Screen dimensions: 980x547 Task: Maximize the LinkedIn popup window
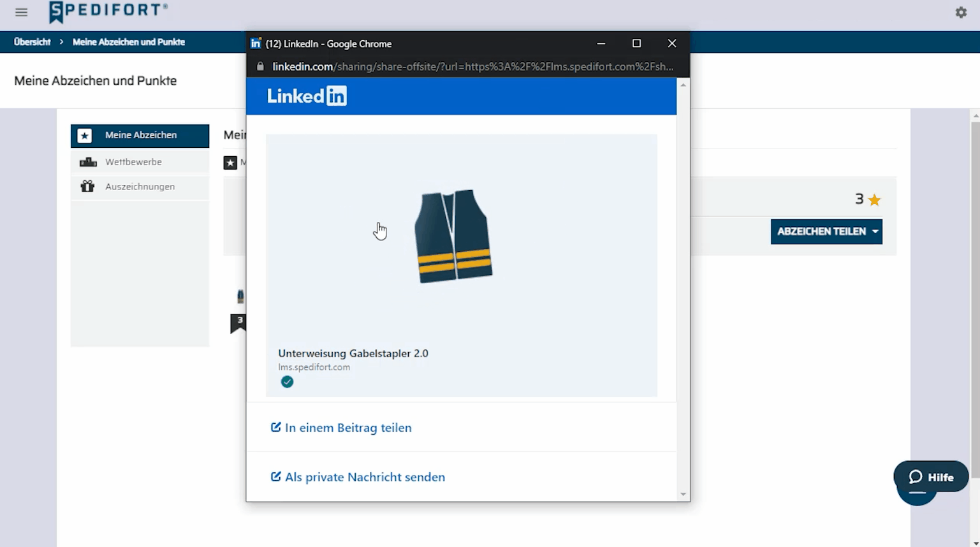click(636, 43)
